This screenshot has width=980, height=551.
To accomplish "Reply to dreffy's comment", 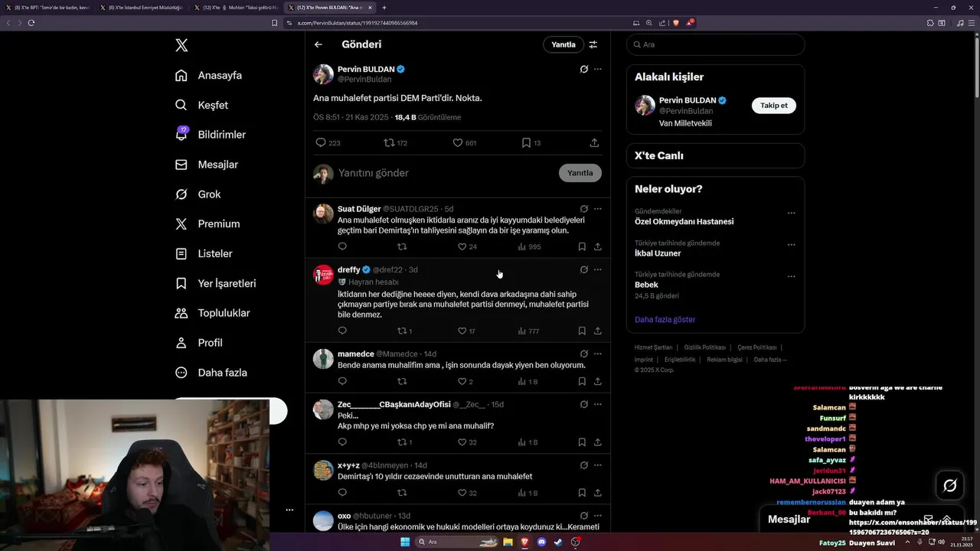I will [x=342, y=331].
